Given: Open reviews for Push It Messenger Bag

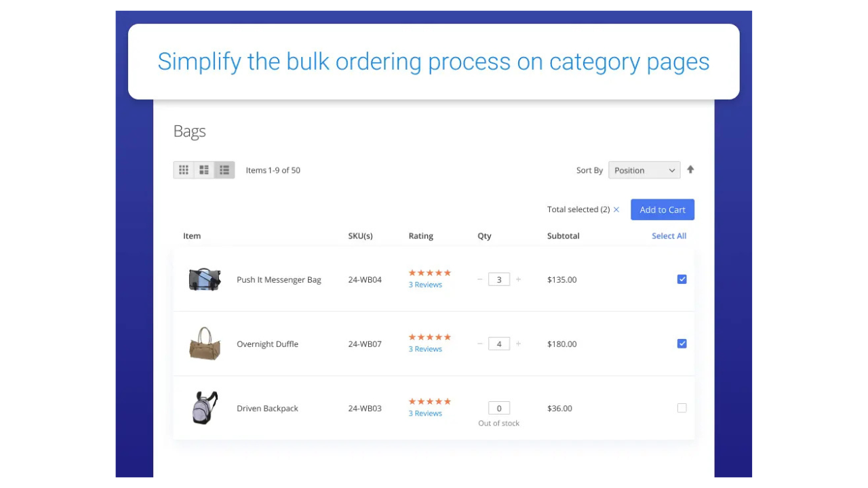Looking at the screenshot, I should 425,285.
